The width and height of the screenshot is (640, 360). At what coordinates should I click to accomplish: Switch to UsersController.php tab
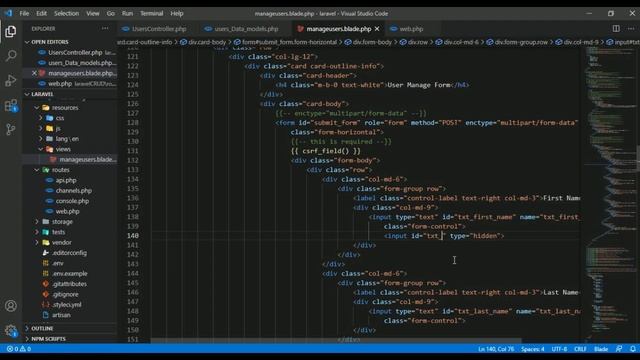click(x=158, y=29)
